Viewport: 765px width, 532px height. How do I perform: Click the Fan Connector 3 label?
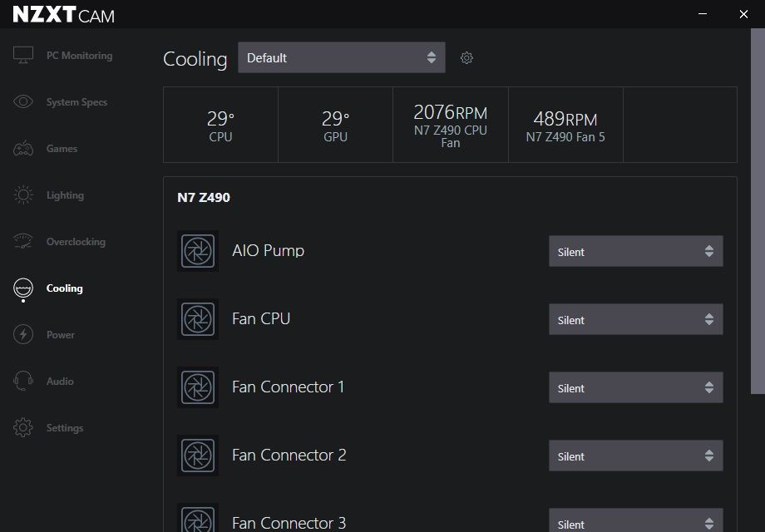click(289, 523)
